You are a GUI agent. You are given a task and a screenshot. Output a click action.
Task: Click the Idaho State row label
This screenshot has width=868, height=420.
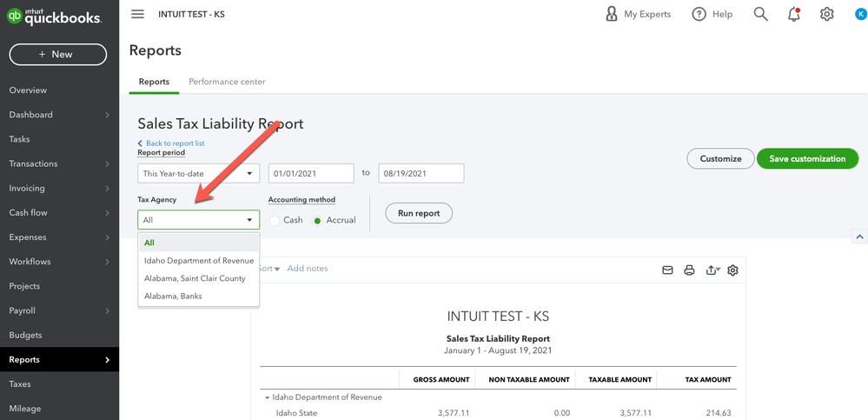point(296,413)
